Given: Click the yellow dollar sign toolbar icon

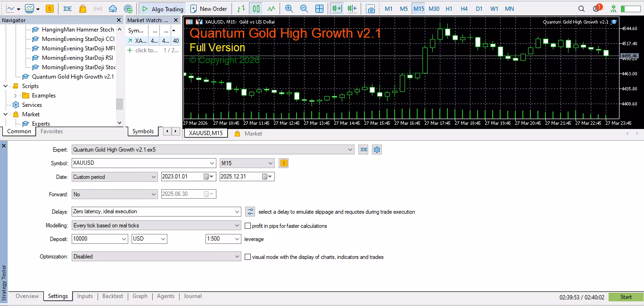Looking at the screenshot, I should click(50, 8).
